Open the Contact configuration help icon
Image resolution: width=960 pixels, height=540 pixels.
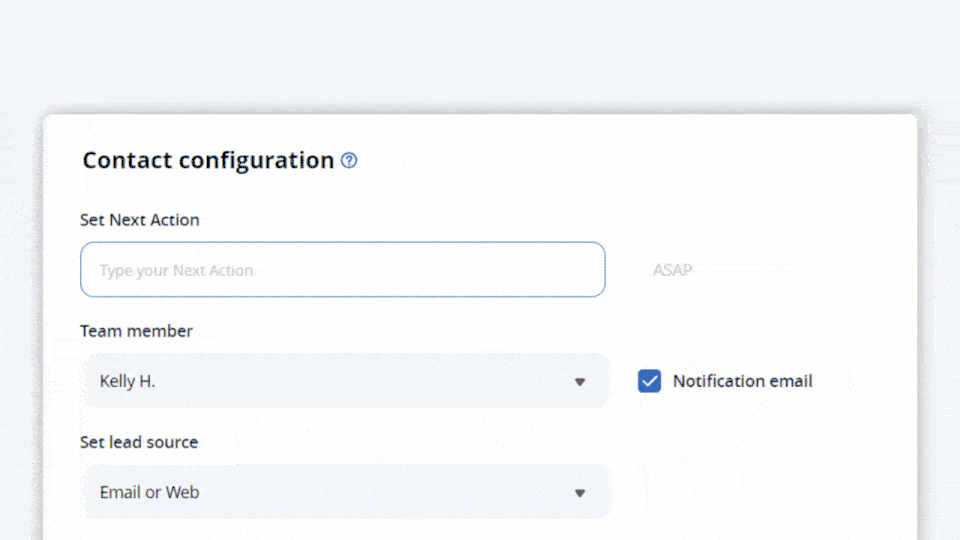(349, 160)
